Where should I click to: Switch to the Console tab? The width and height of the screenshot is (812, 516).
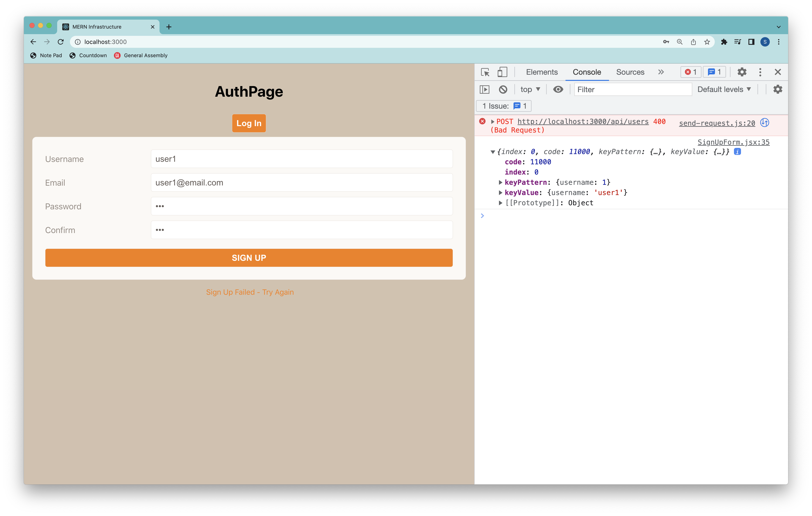click(x=587, y=72)
